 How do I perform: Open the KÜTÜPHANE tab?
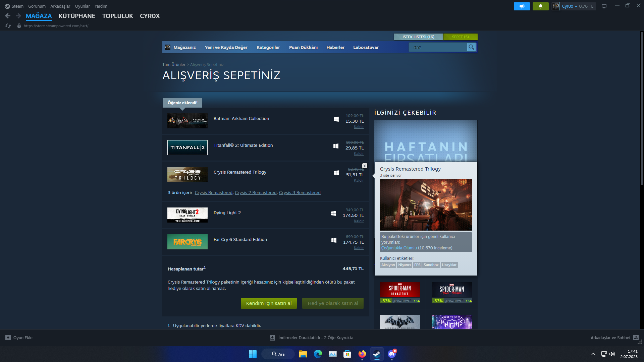pyautogui.click(x=77, y=16)
